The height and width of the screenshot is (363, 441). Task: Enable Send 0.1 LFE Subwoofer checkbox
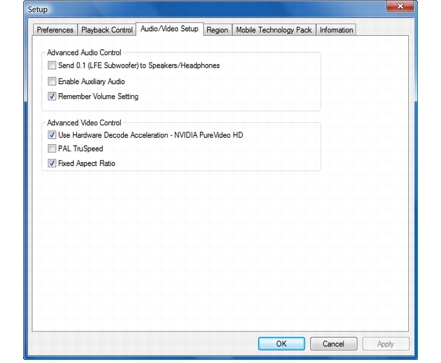[52, 65]
